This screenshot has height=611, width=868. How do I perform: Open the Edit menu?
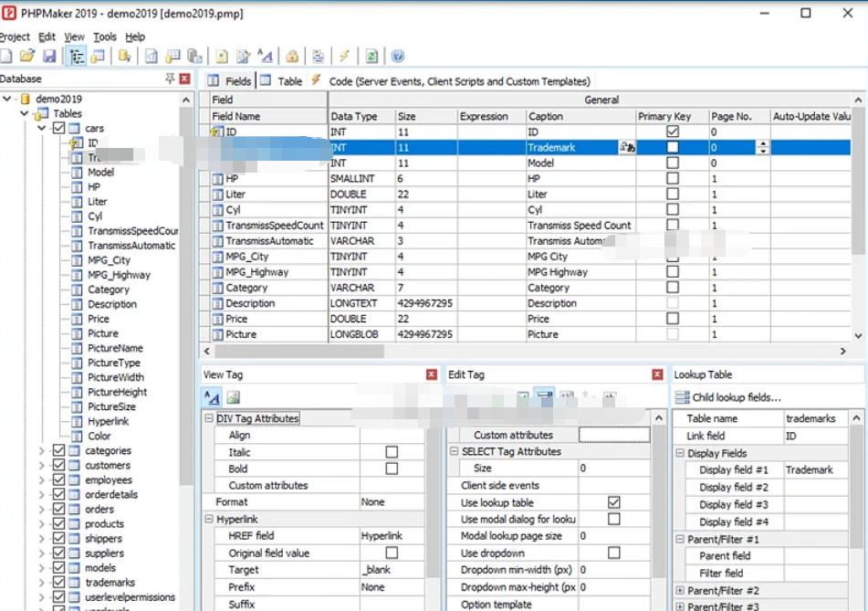point(47,37)
